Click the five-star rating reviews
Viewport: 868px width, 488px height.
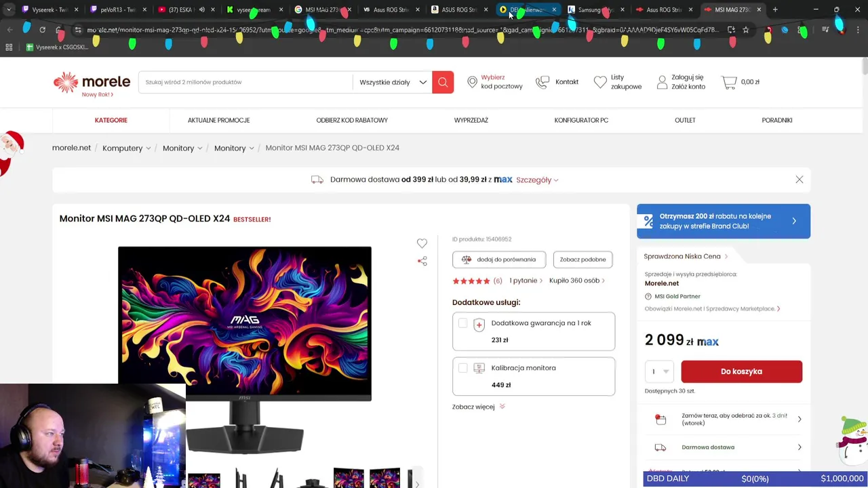[x=471, y=281]
